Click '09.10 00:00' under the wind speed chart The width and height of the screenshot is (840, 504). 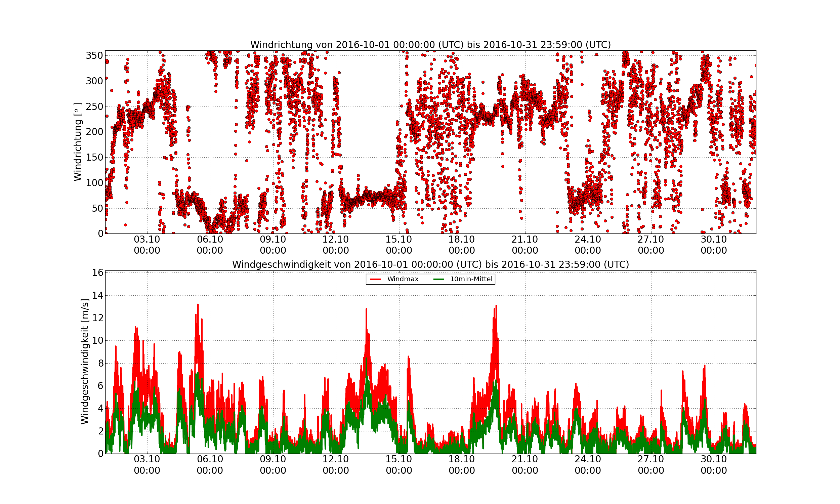pyautogui.click(x=273, y=465)
